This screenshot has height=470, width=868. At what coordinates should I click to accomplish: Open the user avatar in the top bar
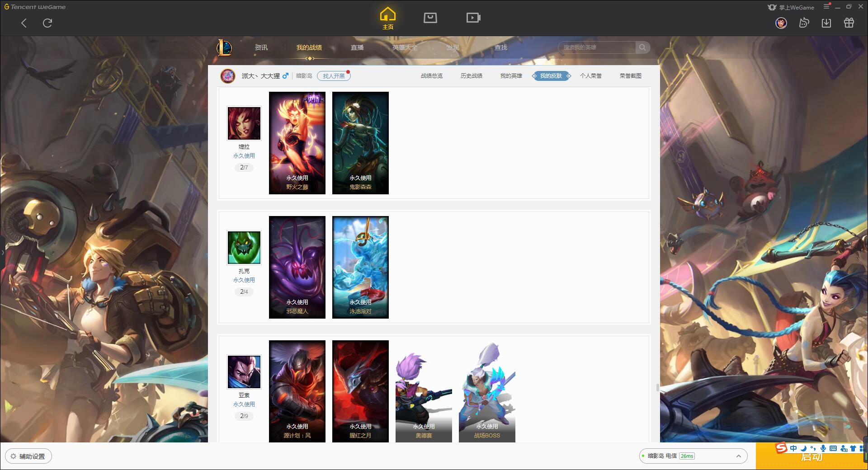point(781,23)
